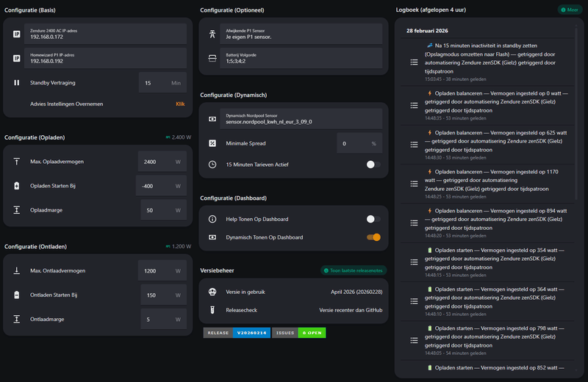Image resolution: width=588 pixels, height=382 pixels.
Task: Click the Versie in gebruik icon
Action: 212,292
